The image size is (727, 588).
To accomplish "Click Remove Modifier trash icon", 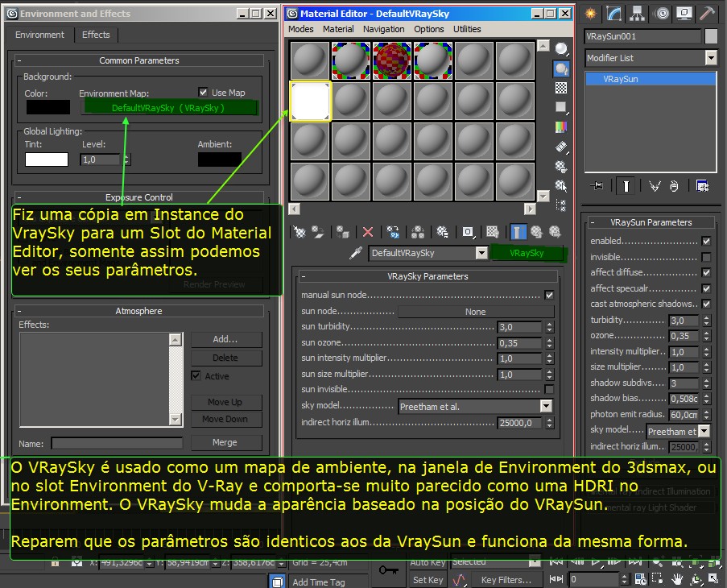I will 674,186.
